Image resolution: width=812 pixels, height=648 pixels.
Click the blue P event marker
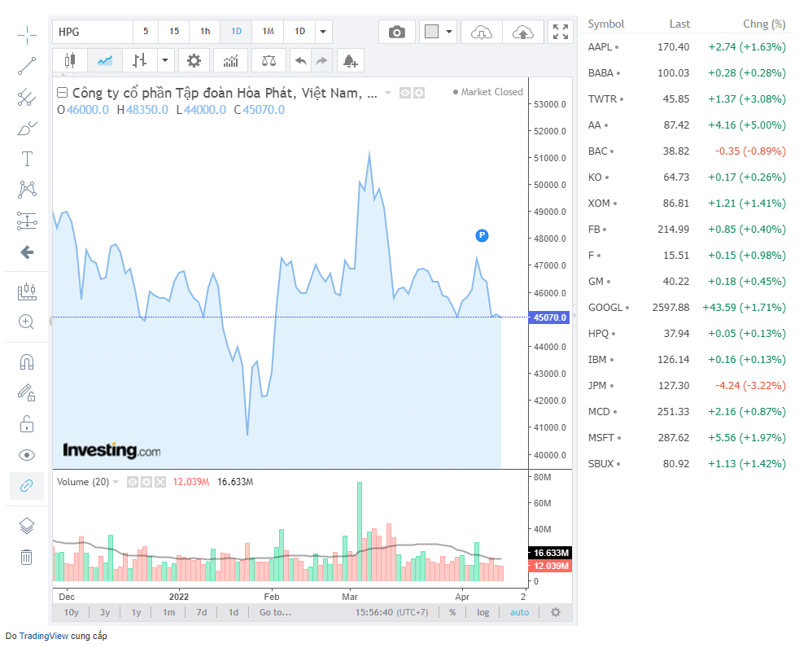482,236
